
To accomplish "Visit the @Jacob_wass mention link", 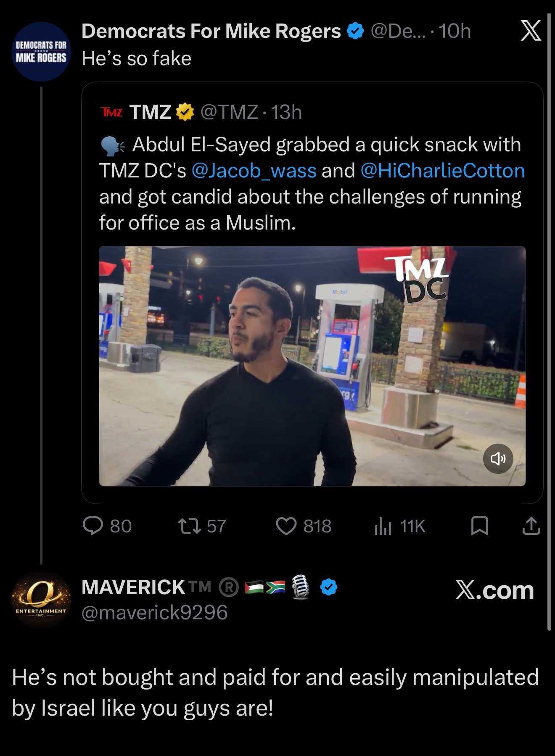I will [254, 171].
